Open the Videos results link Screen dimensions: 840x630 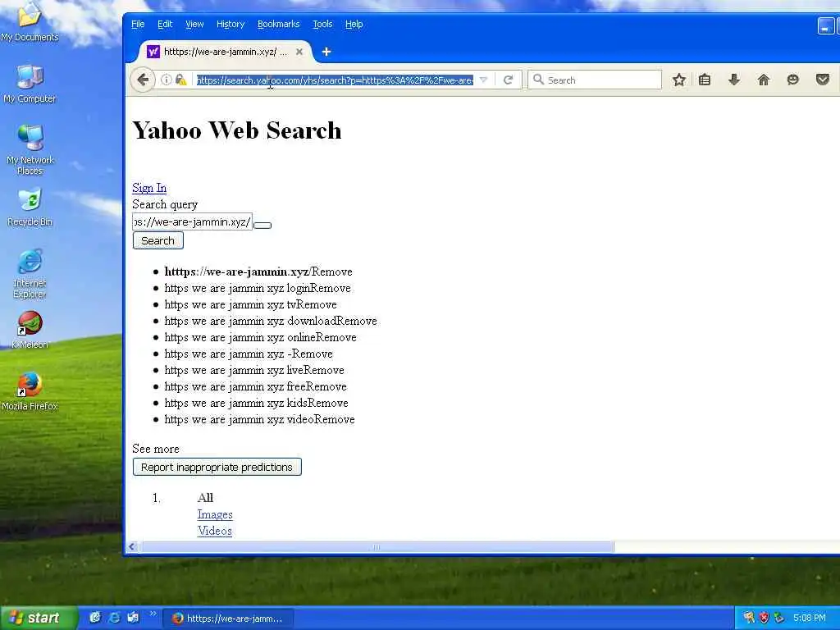[x=215, y=531]
